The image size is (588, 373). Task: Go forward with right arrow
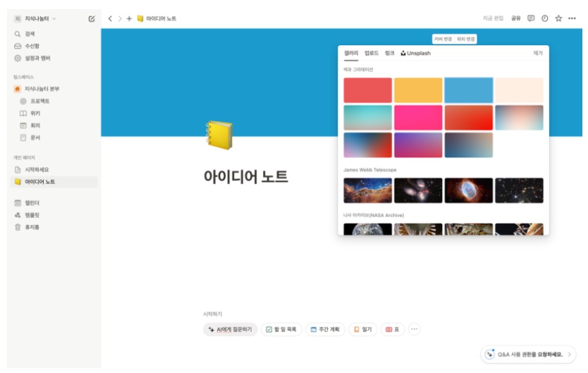click(x=120, y=18)
